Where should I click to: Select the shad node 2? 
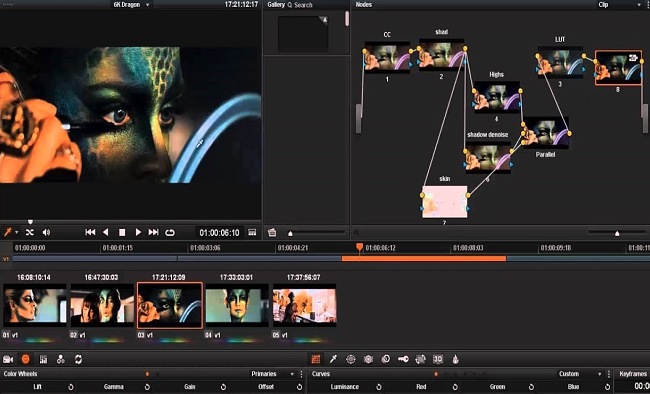(441, 54)
